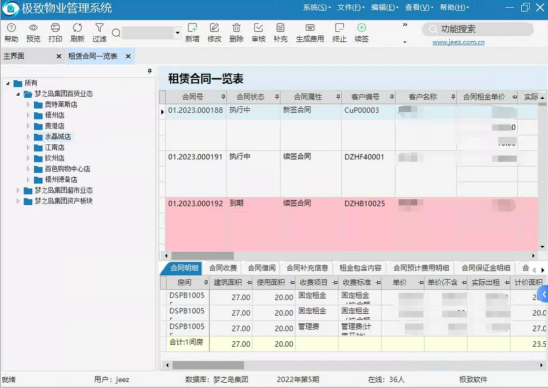Click the 刷新 refresh icon
The height and width of the screenshot is (388, 548).
click(x=77, y=28)
